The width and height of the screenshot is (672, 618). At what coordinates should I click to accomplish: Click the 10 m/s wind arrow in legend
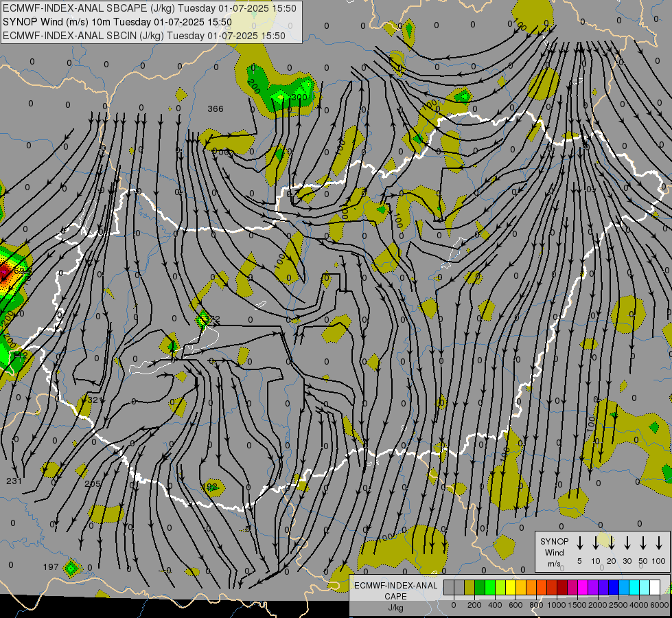[595, 543]
